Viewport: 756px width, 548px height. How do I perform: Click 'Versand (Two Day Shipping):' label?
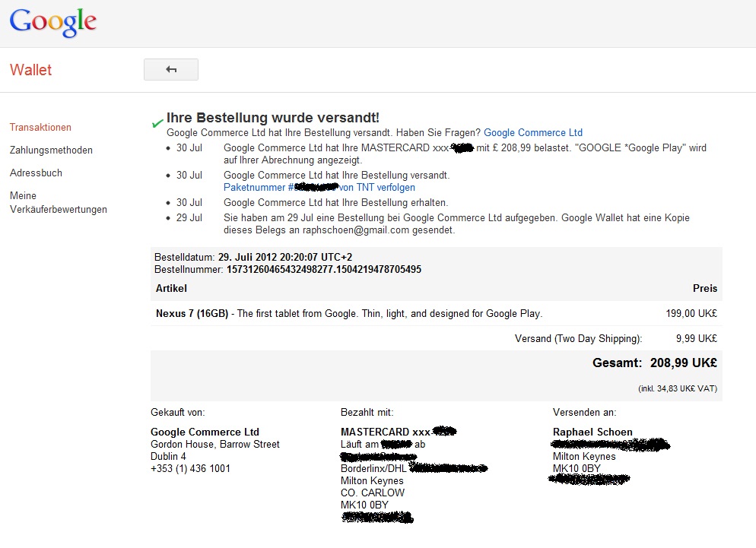tap(579, 338)
